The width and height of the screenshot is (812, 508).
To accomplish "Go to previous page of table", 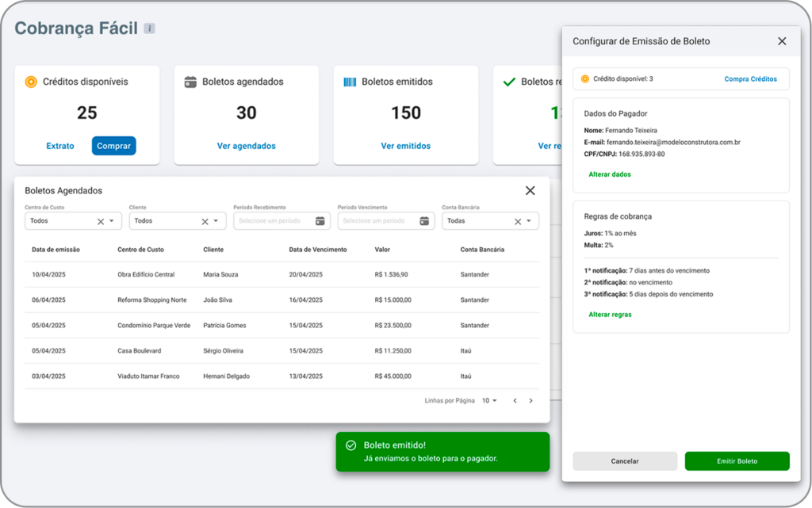I will pyautogui.click(x=515, y=401).
